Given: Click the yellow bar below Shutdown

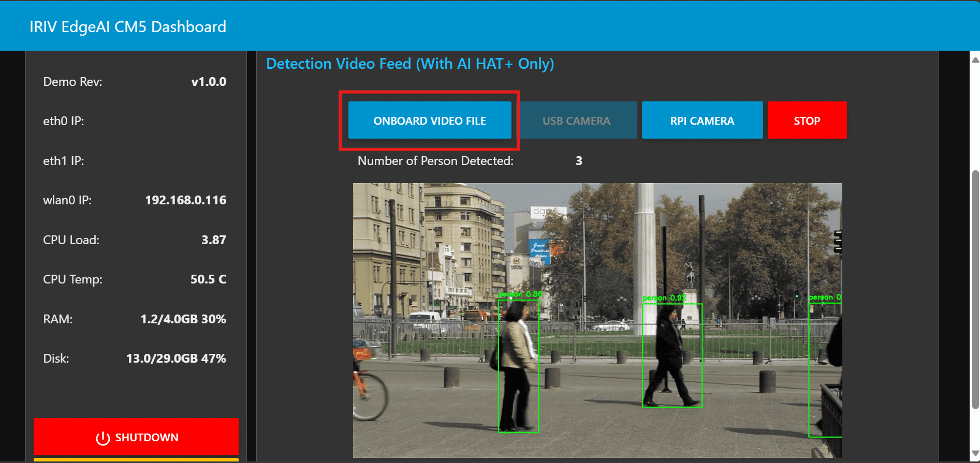Looking at the screenshot, I should (x=136, y=459).
